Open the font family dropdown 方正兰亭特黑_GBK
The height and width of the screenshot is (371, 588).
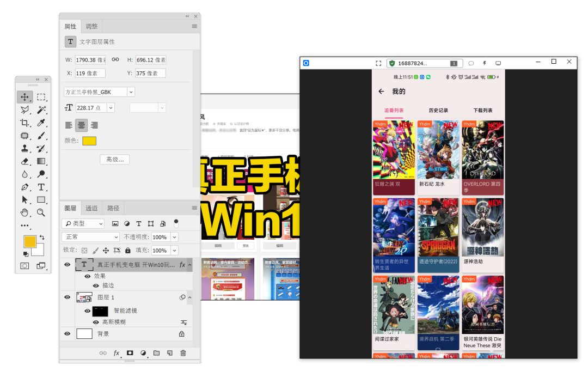(x=131, y=92)
